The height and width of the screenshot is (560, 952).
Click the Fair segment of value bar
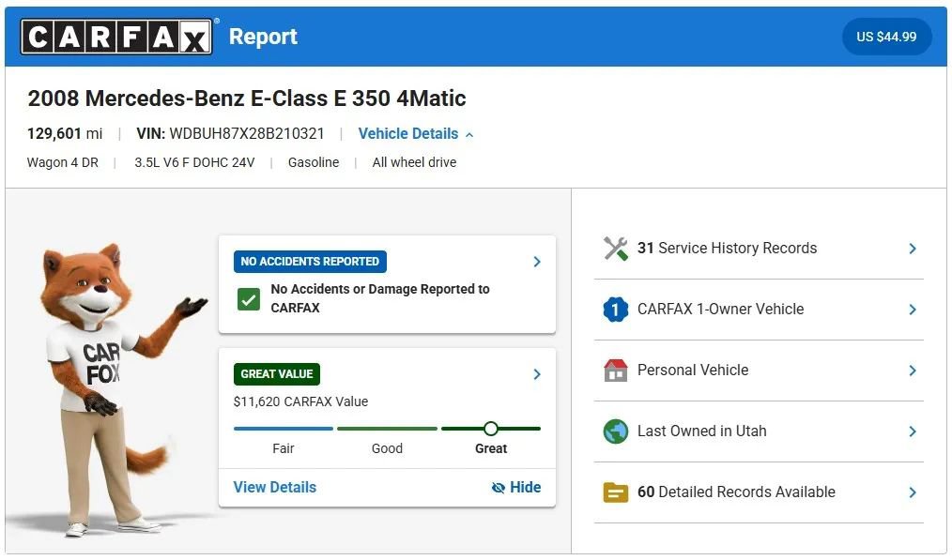pyautogui.click(x=284, y=429)
